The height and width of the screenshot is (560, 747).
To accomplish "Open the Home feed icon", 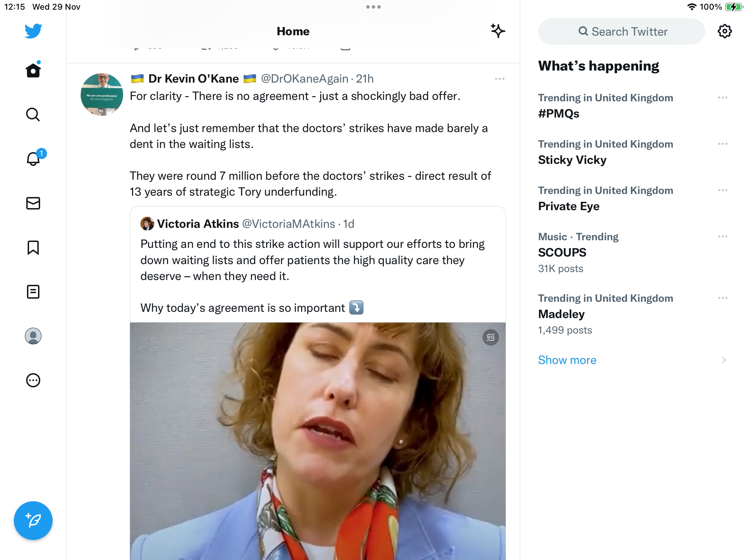I will coord(33,70).
